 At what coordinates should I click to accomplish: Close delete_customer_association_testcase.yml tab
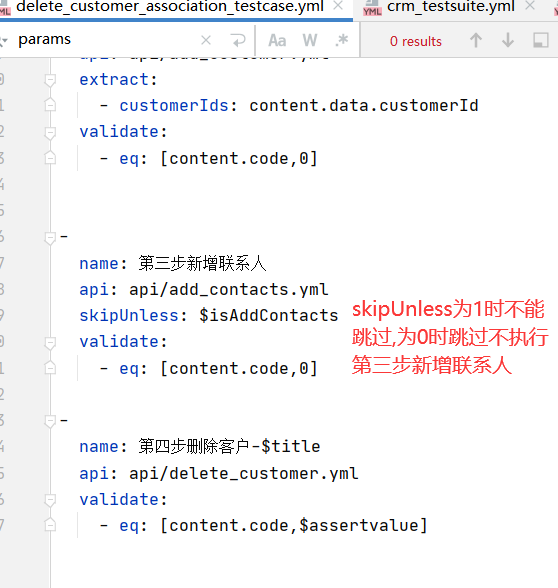[338, 6]
